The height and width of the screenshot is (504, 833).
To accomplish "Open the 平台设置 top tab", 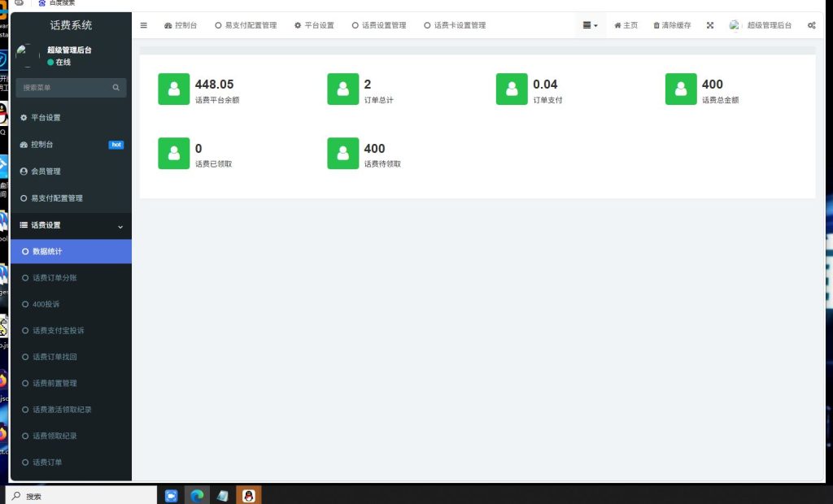I will [314, 25].
